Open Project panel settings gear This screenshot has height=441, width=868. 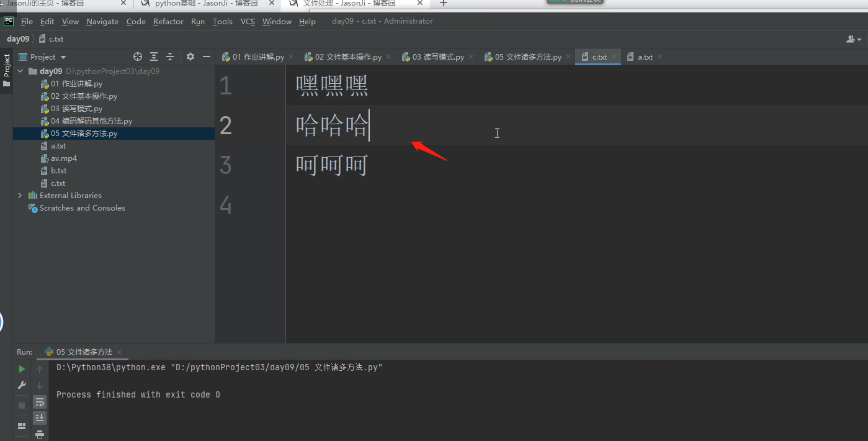[x=190, y=57]
